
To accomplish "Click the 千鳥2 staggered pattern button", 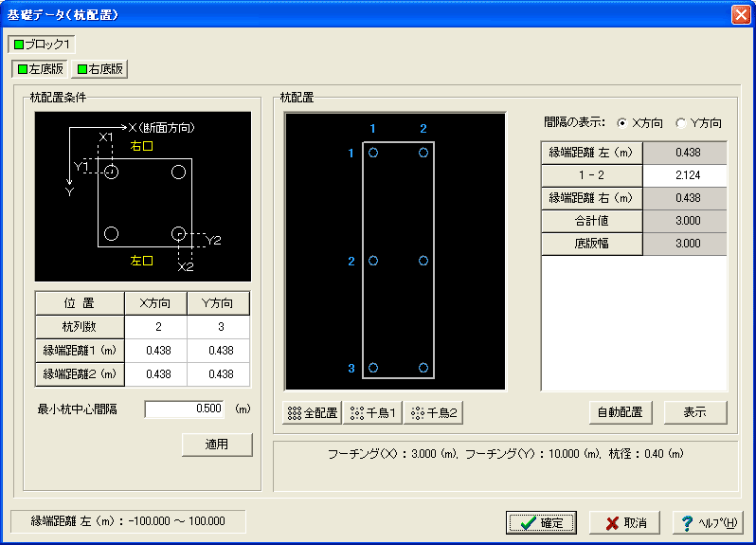I will pyautogui.click(x=433, y=413).
